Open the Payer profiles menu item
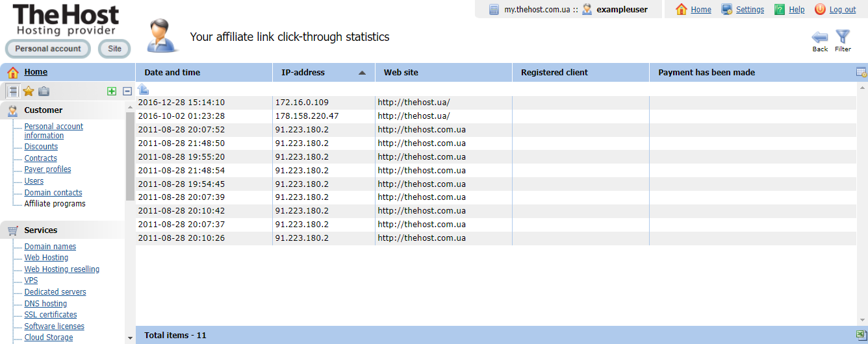The image size is (868, 344). 48,169
